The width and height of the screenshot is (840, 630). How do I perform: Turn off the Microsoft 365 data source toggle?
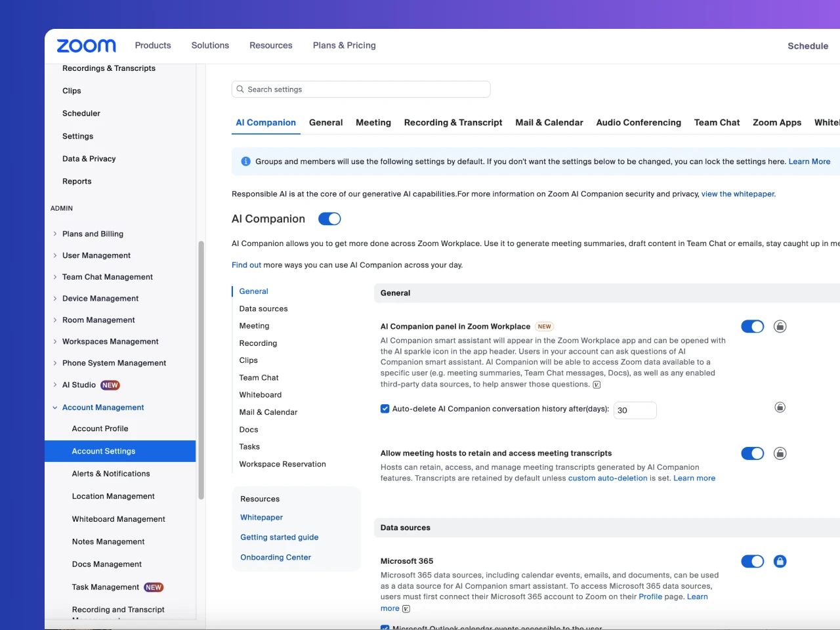click(753, 561)
